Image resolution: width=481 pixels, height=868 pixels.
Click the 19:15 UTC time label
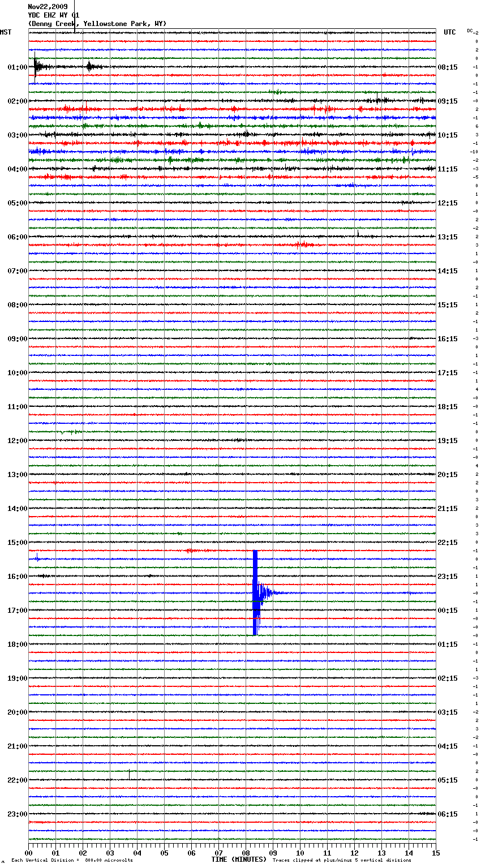[448, 441]
